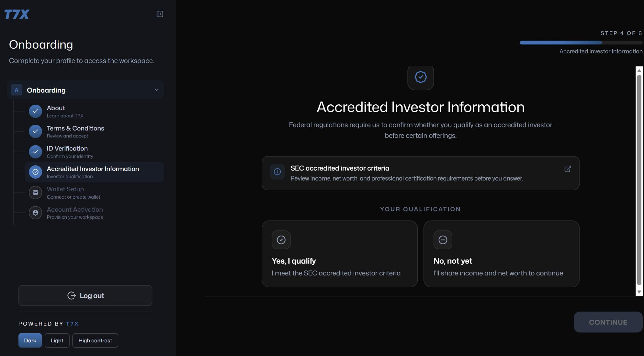
Task: Click the 'I meet the SEC accredited investor criteria' text
Action: pyautogui.click(x=336, y=273)
